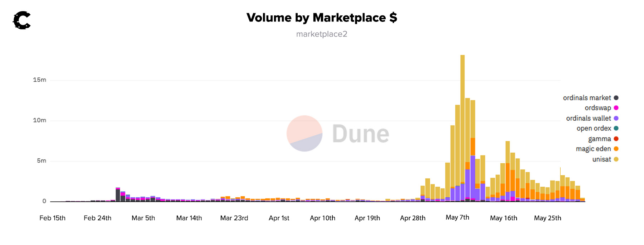Select the unisat legend label
This screenshot has width=644, height=245.
601,159
